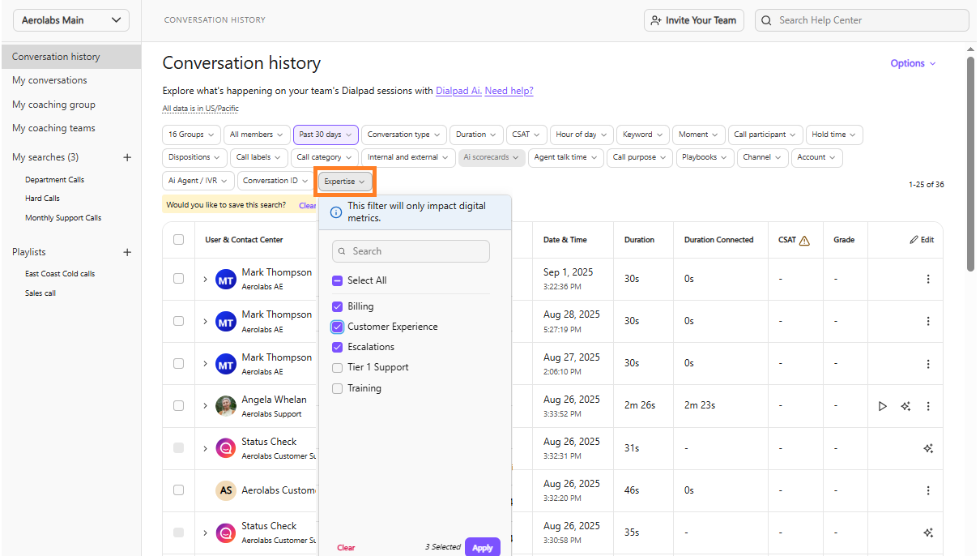The width and height of the screenshot is (980, 556).
Task: Open the East Coast Cold calls playlist
Action: tap(60, 274)
